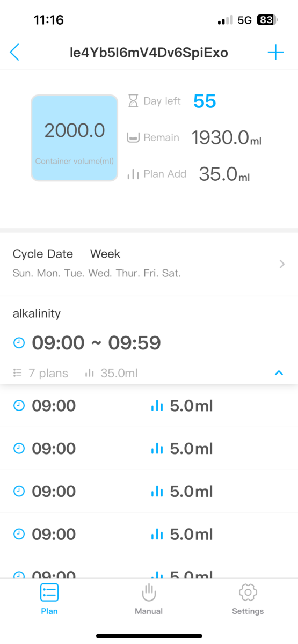Tap the clock icon beside 09:00 ~ 09:59
This screenshot has height=644, width=298.
pos(19,342)
